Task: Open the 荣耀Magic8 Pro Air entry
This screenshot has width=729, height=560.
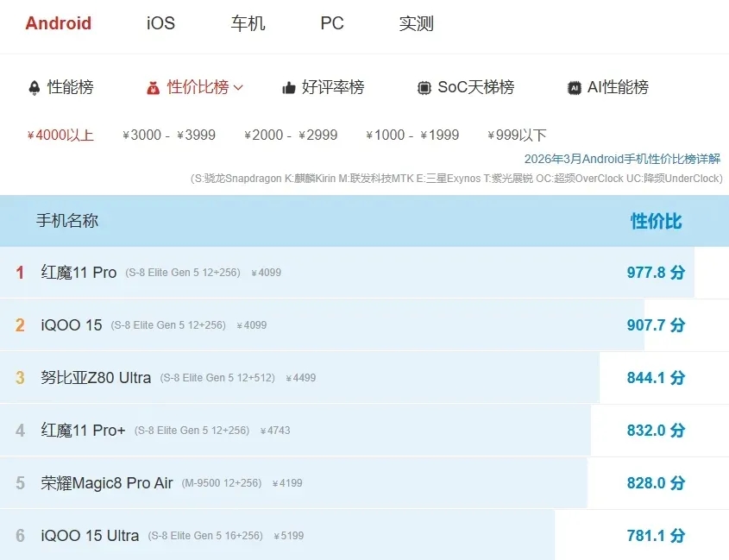Action: pos(107,483)
